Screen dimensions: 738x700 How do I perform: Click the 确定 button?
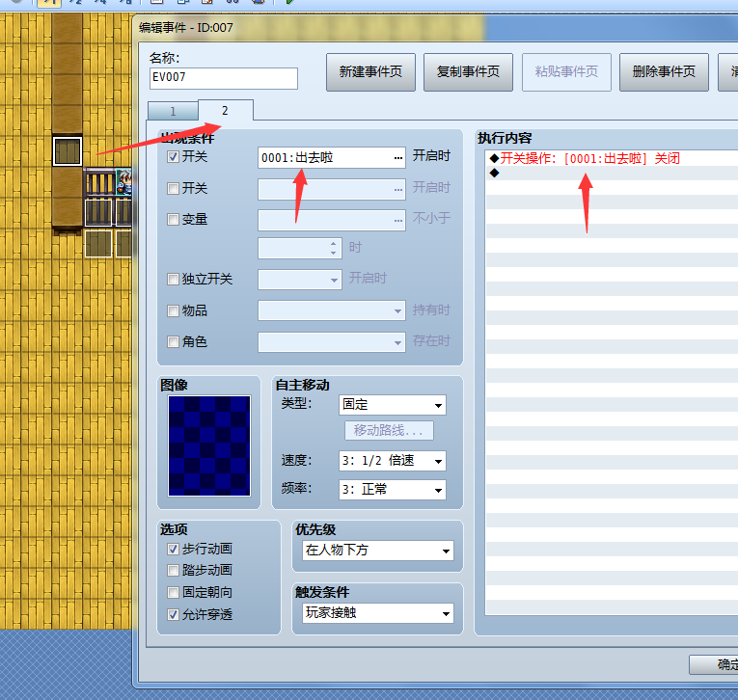tap(714, 664)
